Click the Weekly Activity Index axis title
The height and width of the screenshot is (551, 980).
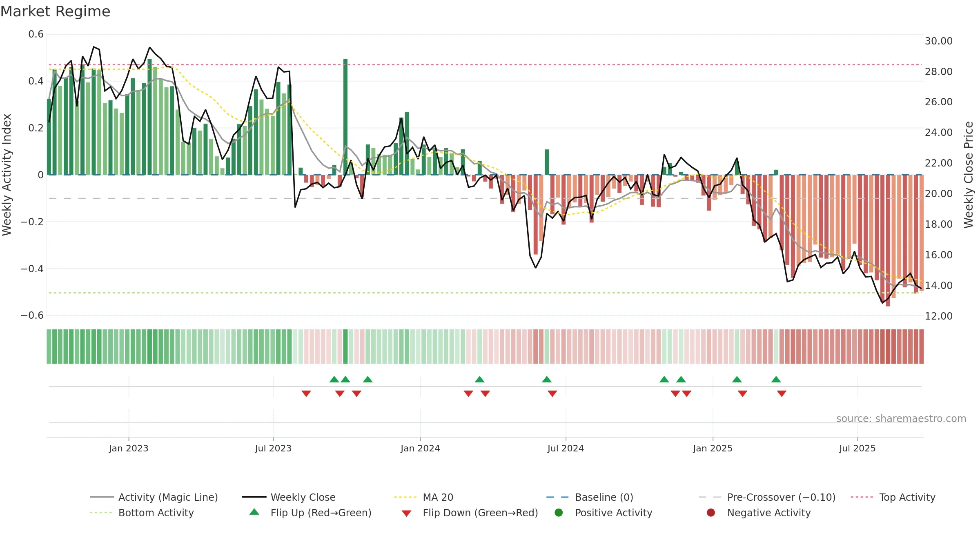[7, 175]
